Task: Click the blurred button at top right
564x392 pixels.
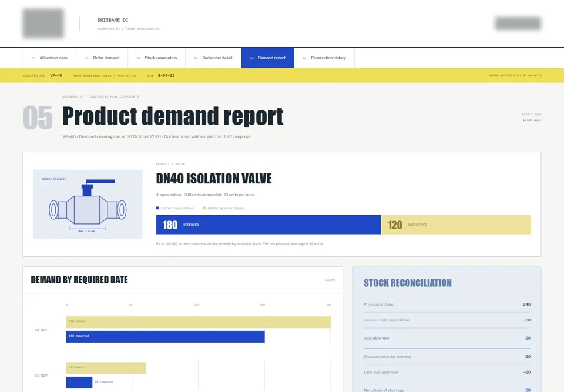Action: point(518,24)
